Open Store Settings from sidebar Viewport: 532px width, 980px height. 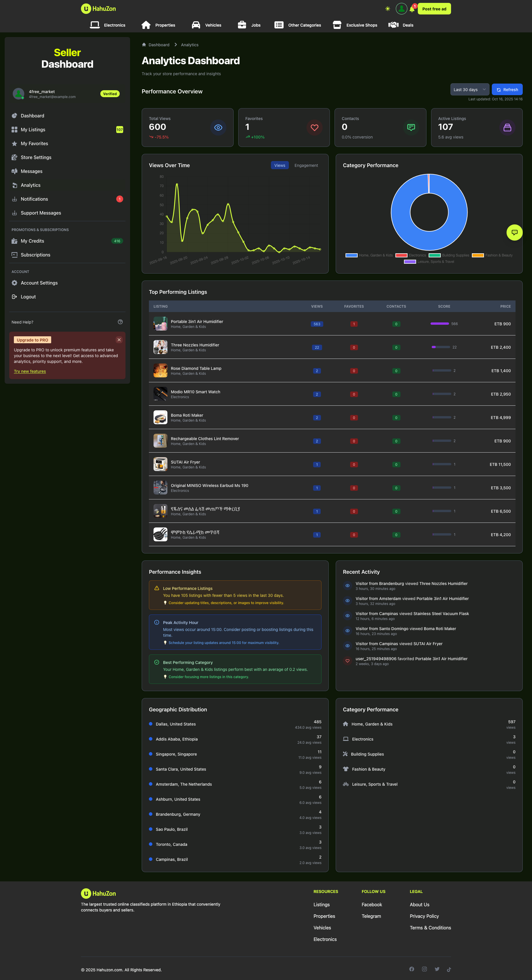tap(36, 158)
